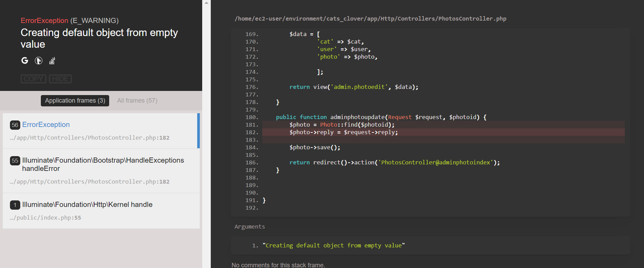Click the HIDE button in error header

60,79
